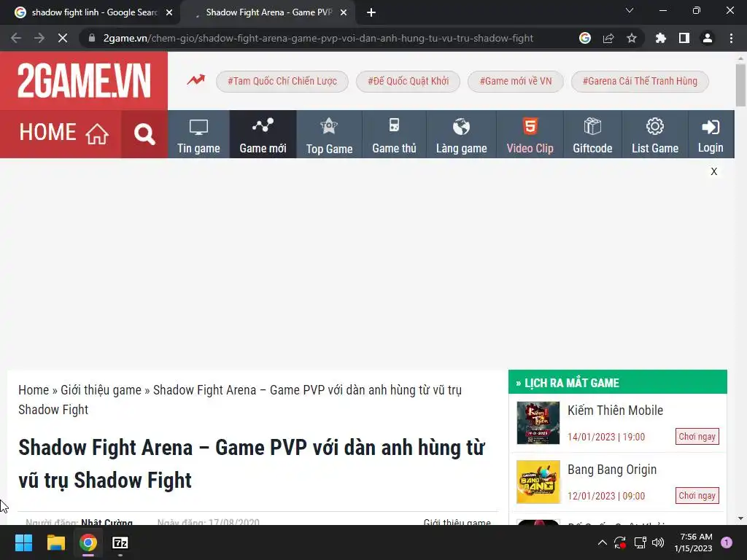
Task: Toggle Chrome side panel
Action: [684, 38]
